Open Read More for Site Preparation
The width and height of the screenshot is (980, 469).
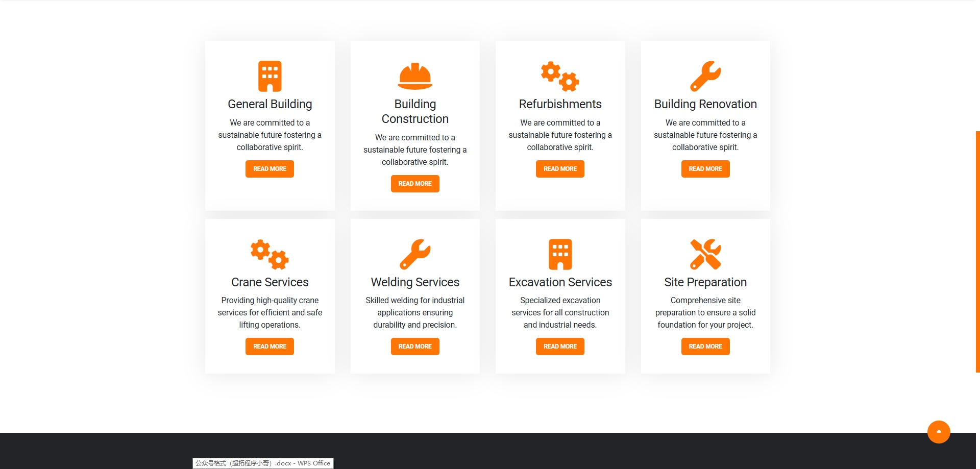pos(705,347)
